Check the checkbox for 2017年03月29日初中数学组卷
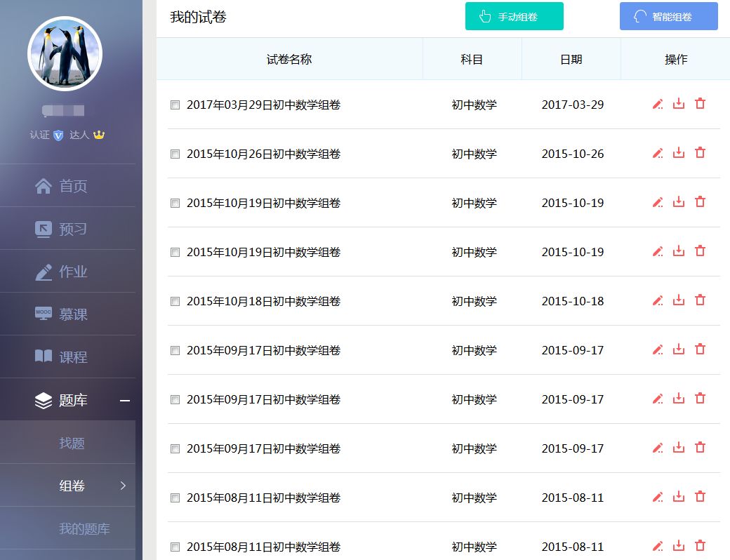This screenshot has width=730, height=560. point(174,105)
